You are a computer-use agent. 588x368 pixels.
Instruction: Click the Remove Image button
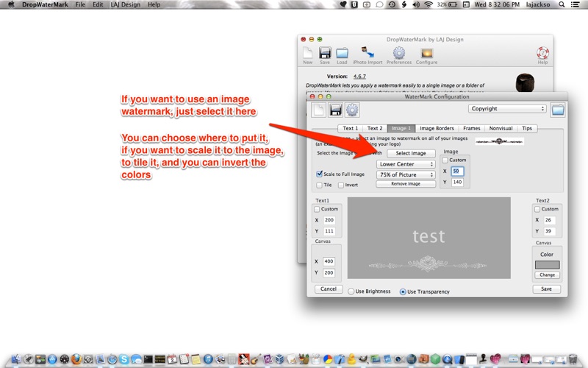pos(406,184)
